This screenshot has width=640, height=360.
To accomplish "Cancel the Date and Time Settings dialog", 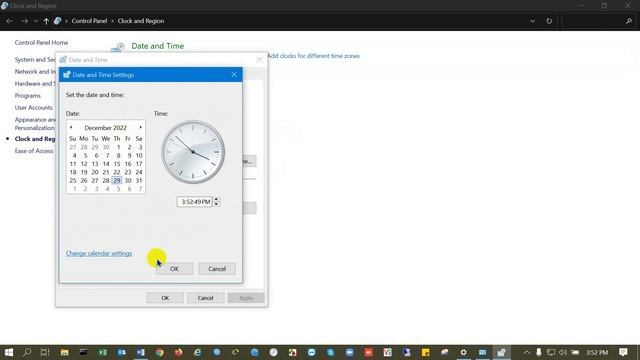I will pos(217,269).
